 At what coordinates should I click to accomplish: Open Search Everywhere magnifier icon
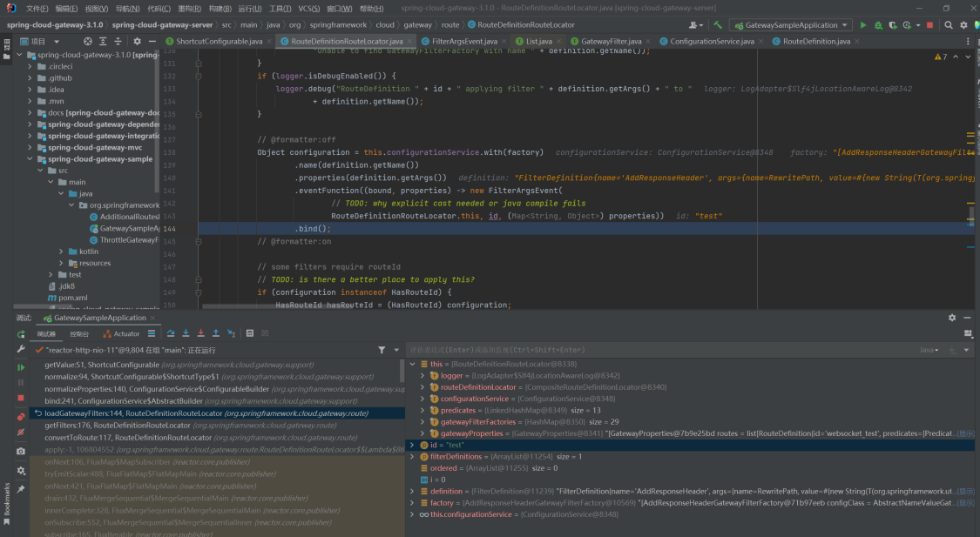(949, 25)
